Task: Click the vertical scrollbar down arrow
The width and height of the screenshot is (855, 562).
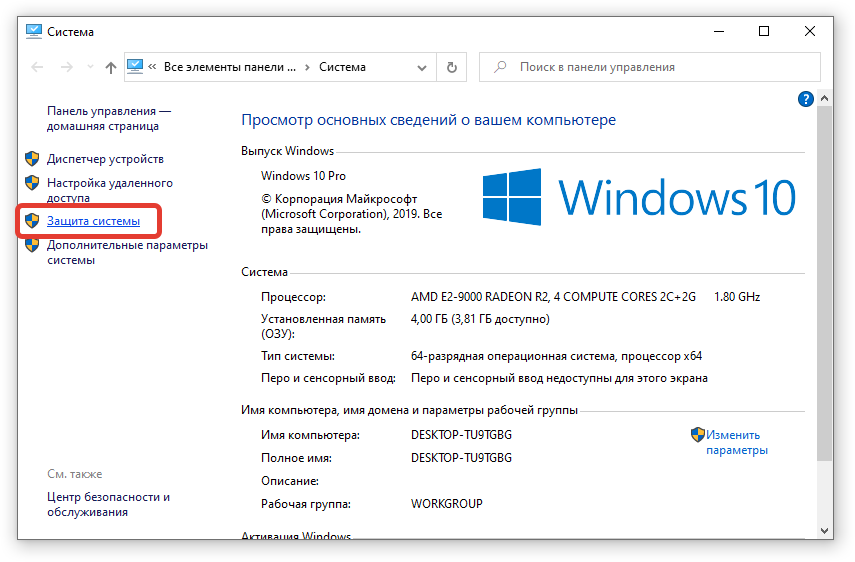Action: pos(825,530)
